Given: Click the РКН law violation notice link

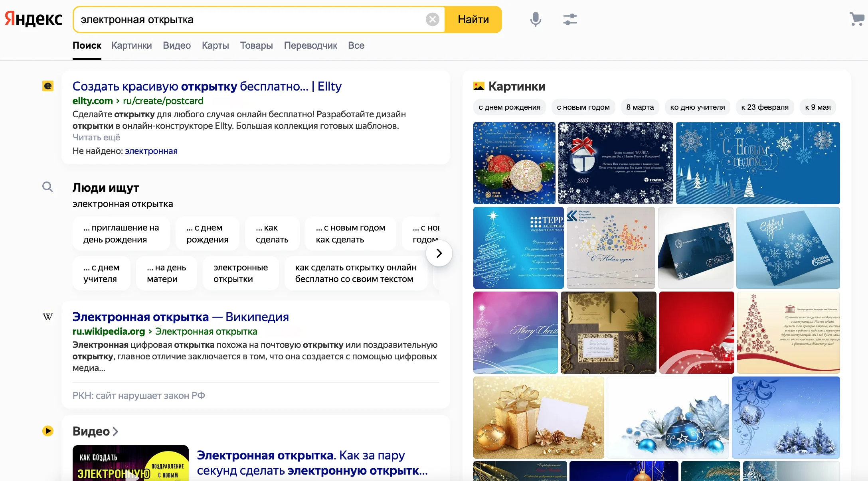Looking at the screenshot, I should [138, 395].
